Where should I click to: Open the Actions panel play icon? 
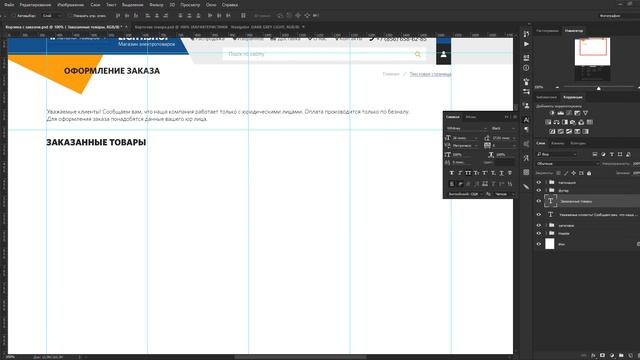[x=526, y=44]
